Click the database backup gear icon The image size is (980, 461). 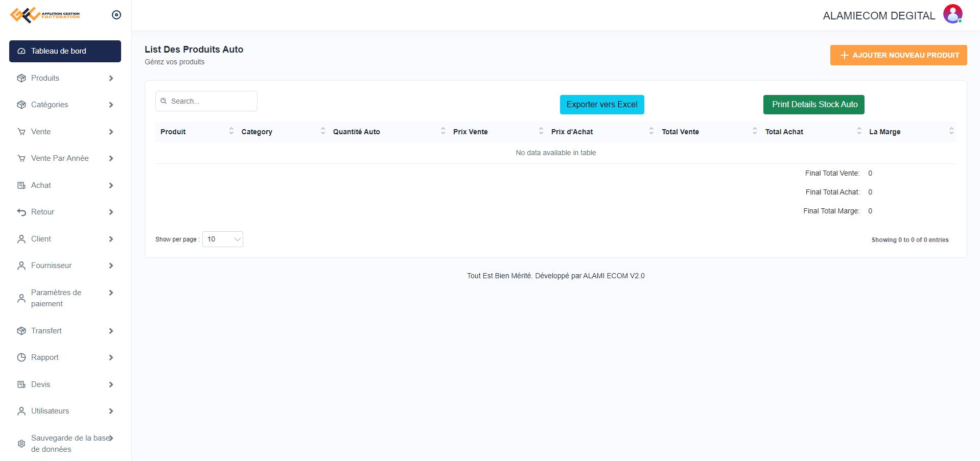tap(21, 444)
